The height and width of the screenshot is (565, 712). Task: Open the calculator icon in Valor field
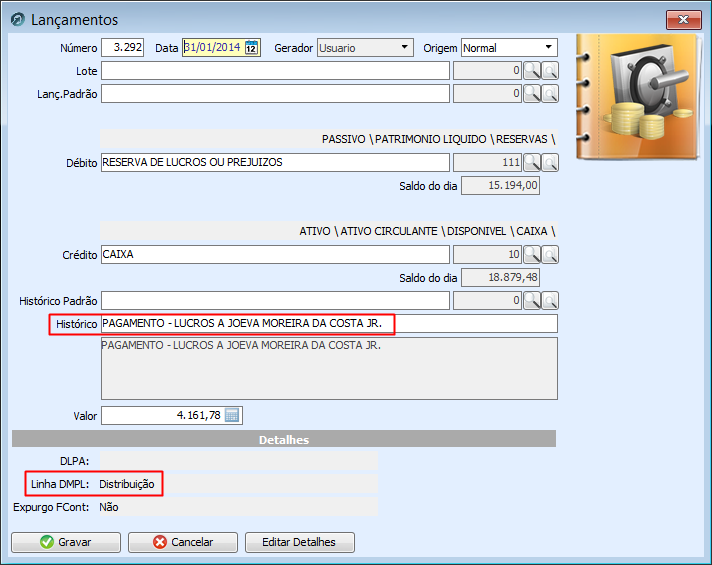232,415
